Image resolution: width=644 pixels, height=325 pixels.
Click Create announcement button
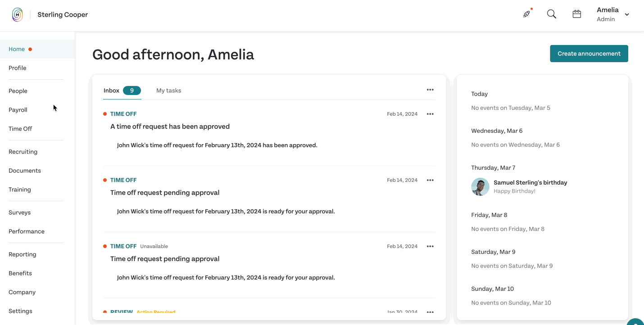coord(589,54)
